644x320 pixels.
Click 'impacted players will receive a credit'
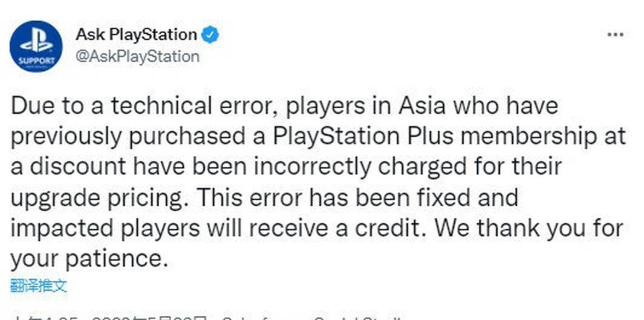click(x=218, y=228)
